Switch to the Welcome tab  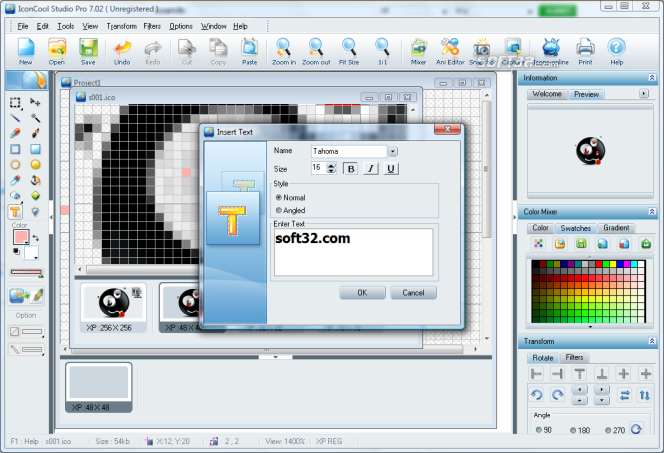(x=547, y=94)
